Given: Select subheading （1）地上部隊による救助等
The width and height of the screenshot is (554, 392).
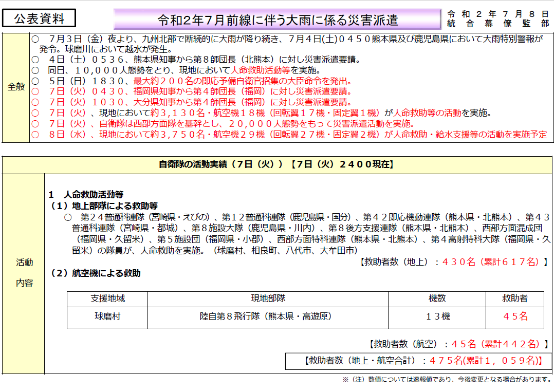Looking at the screenshot, I should (103, 206).
